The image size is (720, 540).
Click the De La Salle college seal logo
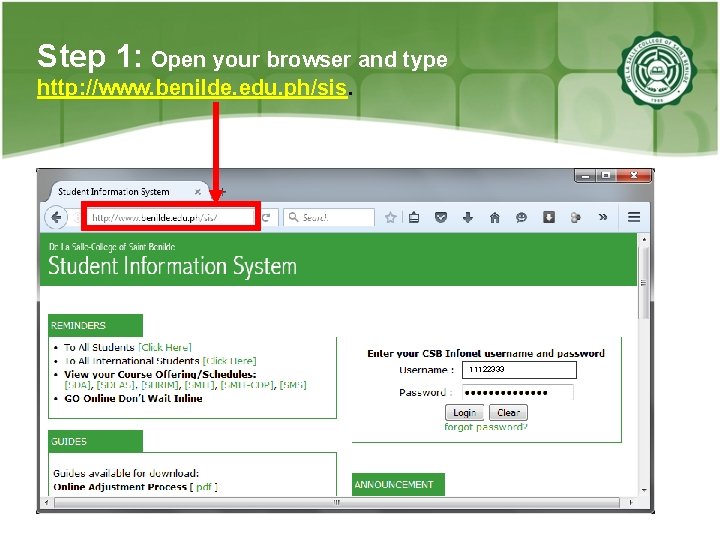pos(657,71)
